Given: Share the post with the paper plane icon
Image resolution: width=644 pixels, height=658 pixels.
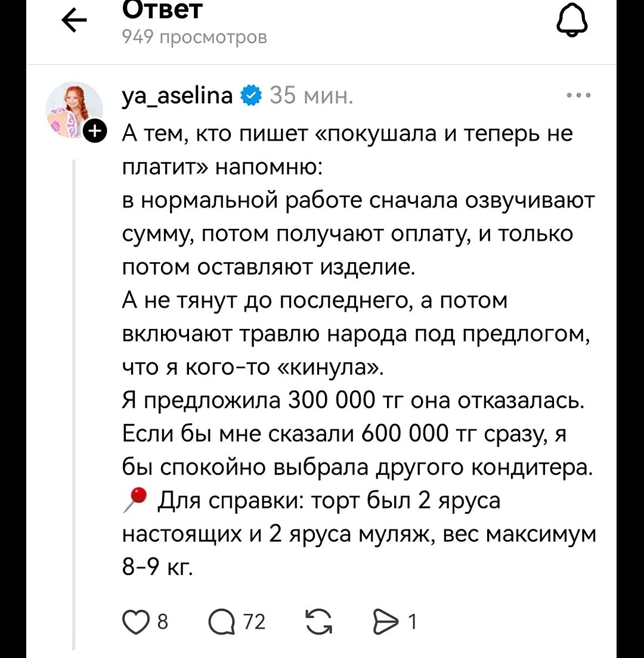Looking at the screenshot, I should click(x=389, y=622).
